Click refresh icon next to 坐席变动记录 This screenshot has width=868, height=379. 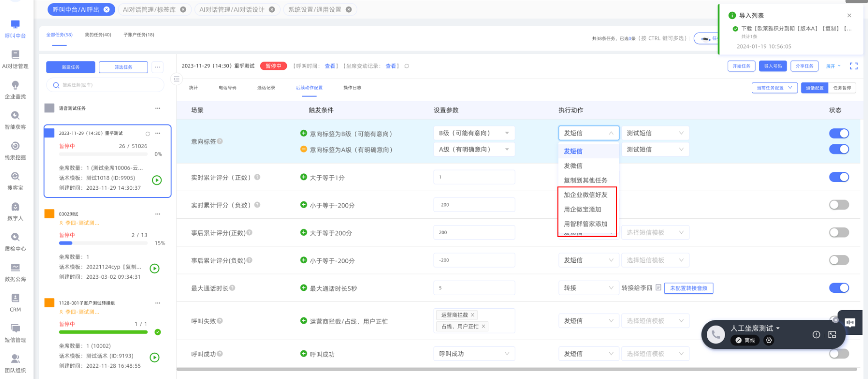point(407,66)
